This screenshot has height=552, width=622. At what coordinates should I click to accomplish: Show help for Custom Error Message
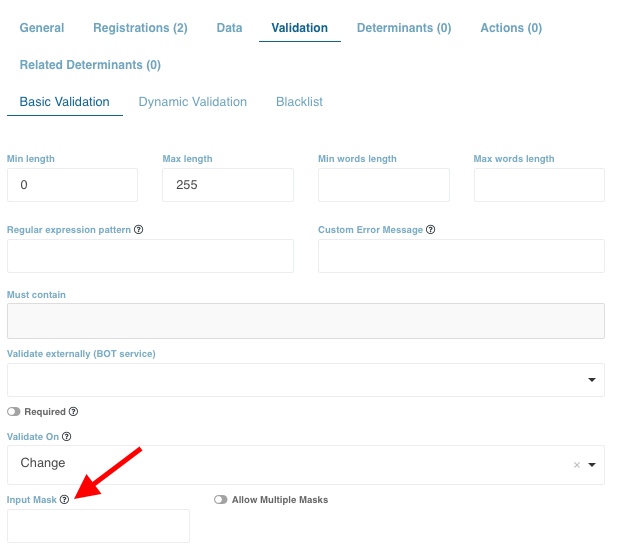click(430, 230)
